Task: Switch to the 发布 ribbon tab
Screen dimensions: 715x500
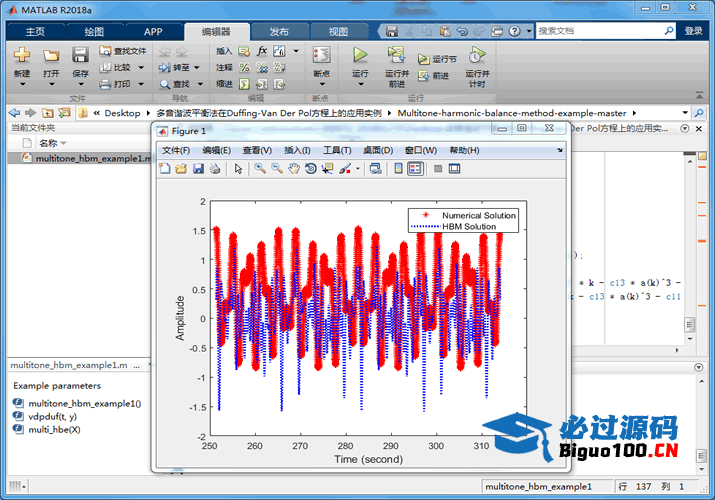Action: click(x=279, y=31)
